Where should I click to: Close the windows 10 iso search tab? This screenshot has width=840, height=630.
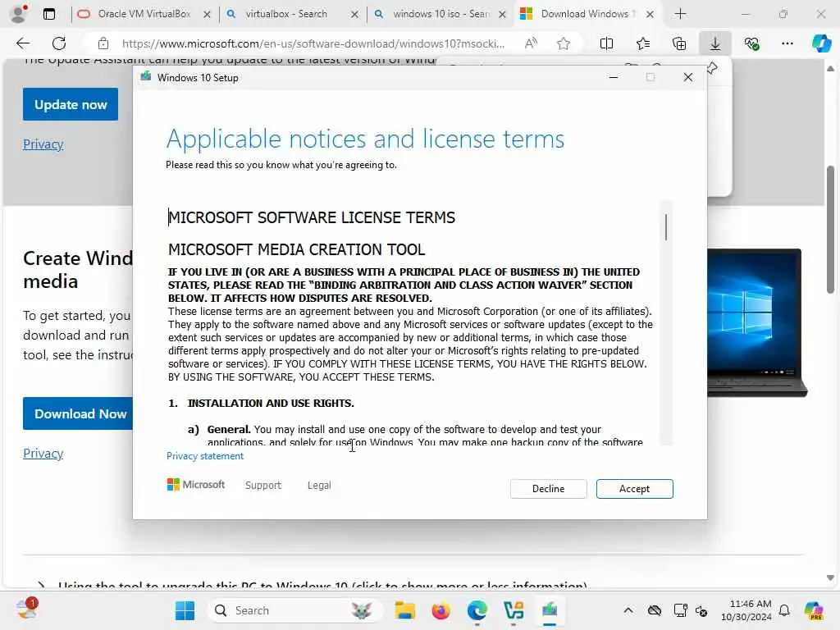pyautogui.click(x=502, y=15)
